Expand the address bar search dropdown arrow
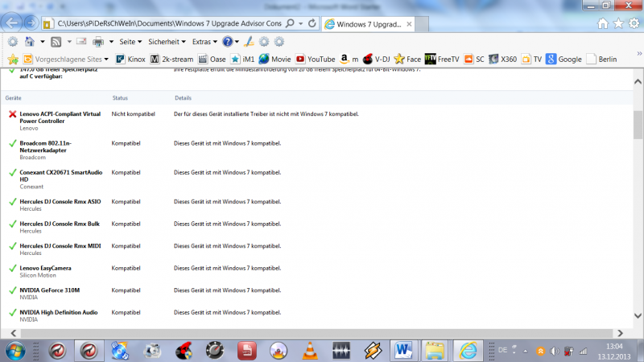 tap(300, 24)
